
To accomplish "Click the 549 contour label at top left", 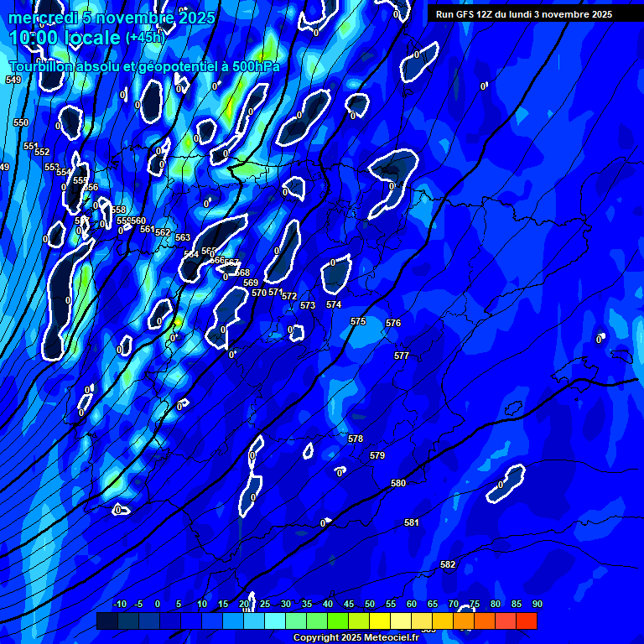I will pos(13,80).
